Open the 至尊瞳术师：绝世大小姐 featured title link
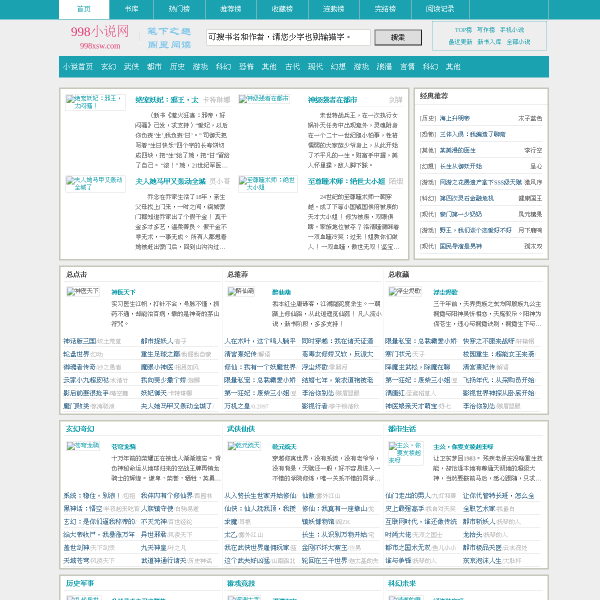The width and height of the screenshot is (600, 600). (x=346, y=181)
